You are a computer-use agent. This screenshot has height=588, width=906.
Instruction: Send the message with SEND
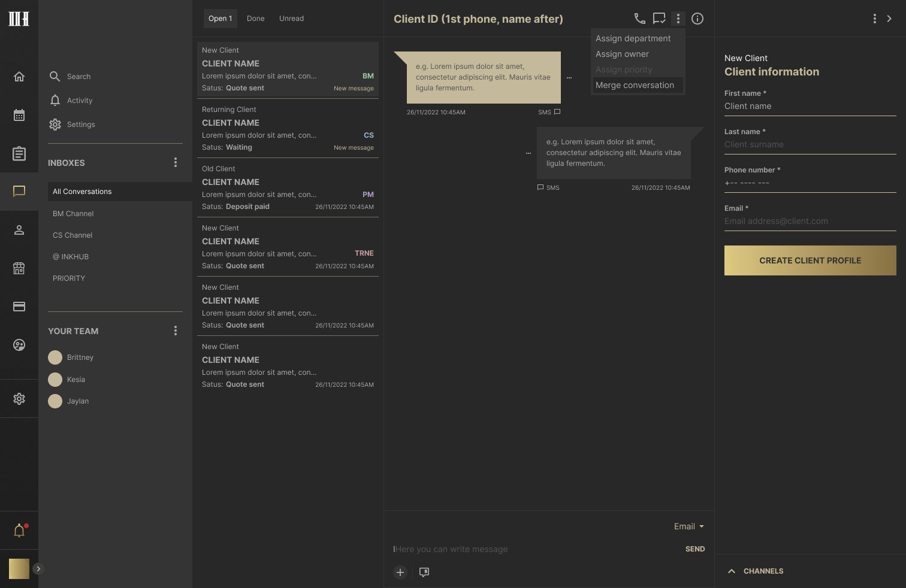695,549
